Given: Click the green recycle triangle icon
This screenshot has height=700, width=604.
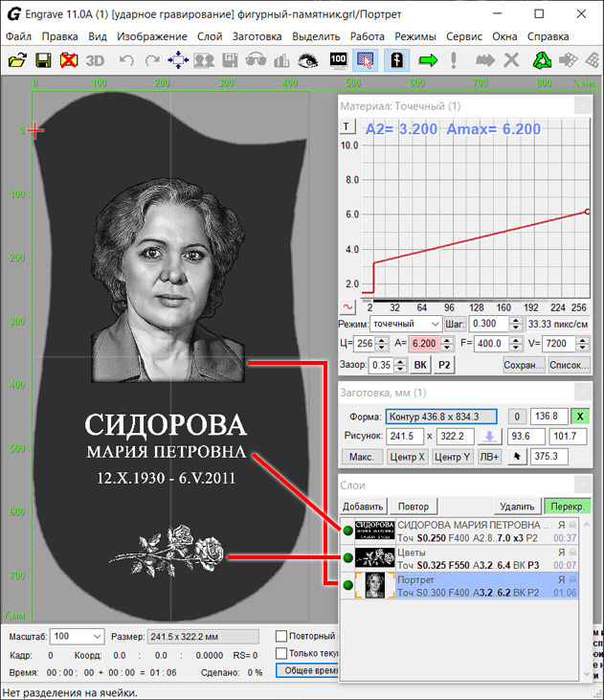Looking at the screenshot, I should point(542,60).
